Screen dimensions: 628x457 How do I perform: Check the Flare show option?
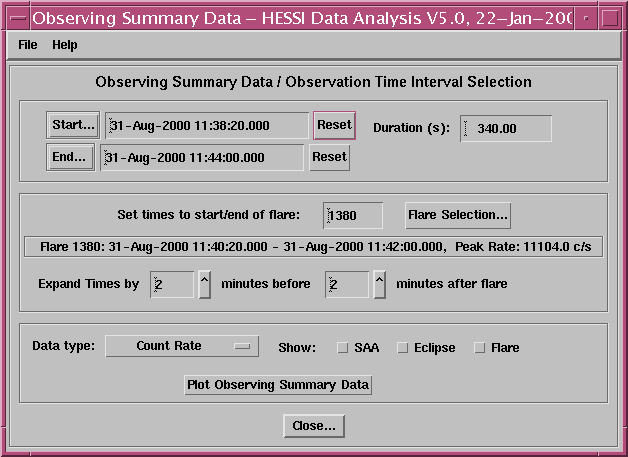479,348
